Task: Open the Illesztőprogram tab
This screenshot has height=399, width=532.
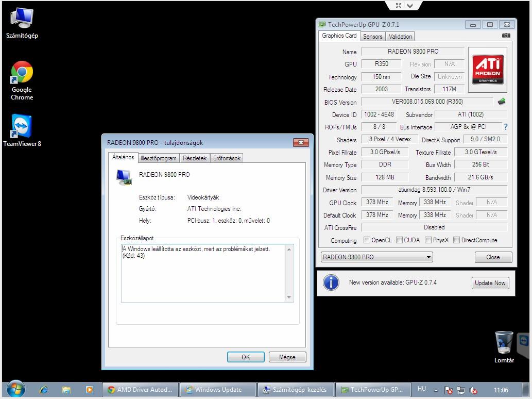Action: click(159, 158)
